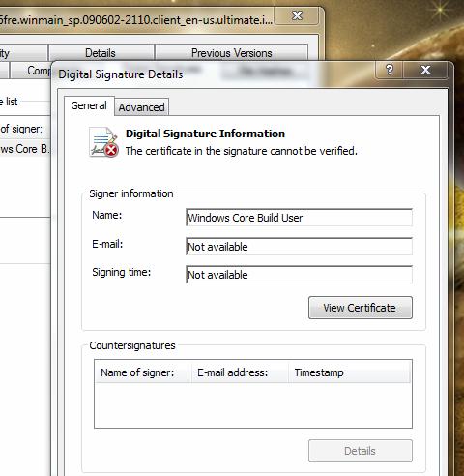The image size is (464, 476).
Task: Click the signer Name field
Action: [x=300, y=218]
